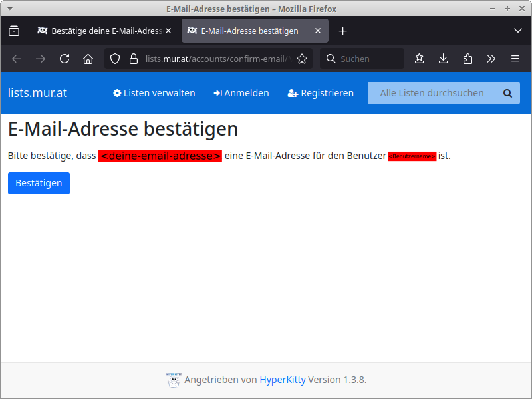Follow the HyperKitty link in footer
The height and width of the screenshot is (399, 532).
tap(282, 380)
